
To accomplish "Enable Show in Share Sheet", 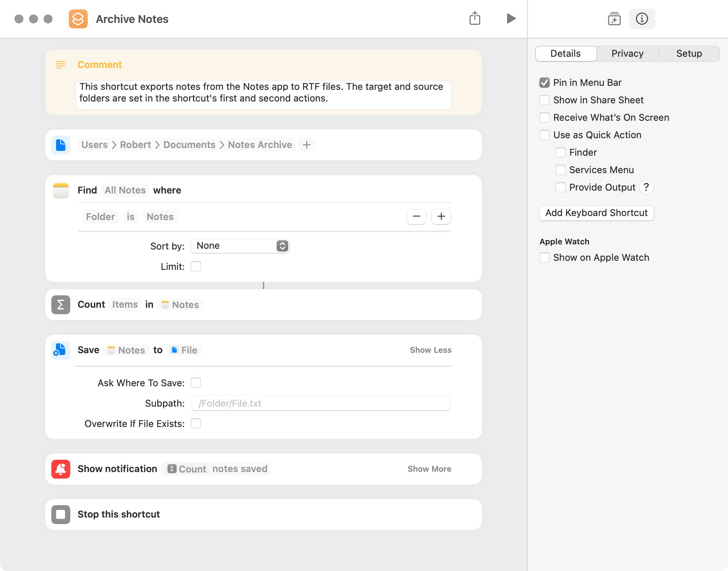I will pyautogui.click(x=545, y=100).
